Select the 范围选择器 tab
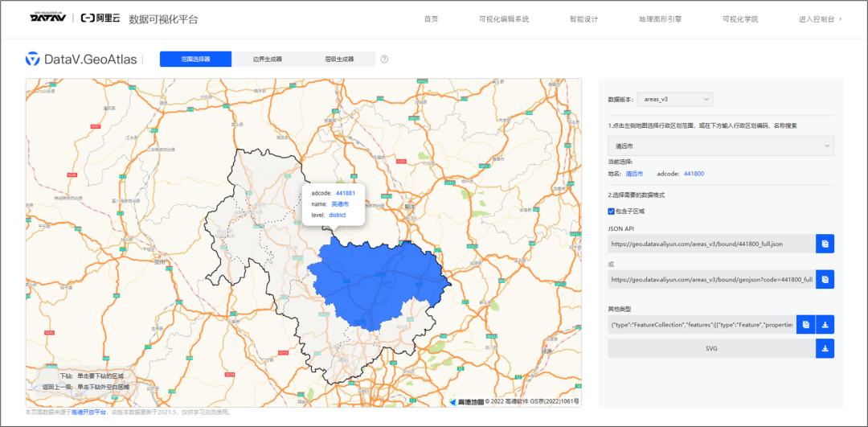The width and height of the screenshot is (868, 427). coord(195,59)
